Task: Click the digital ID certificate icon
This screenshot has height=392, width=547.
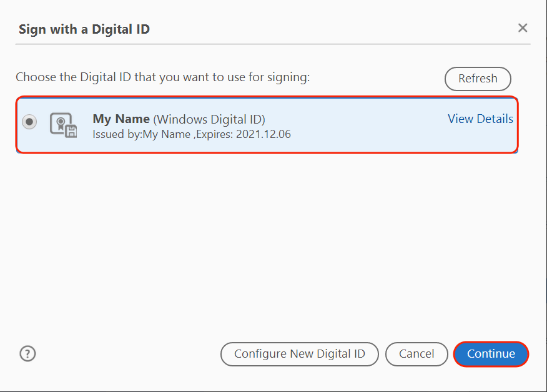Action: click(63, 125)
